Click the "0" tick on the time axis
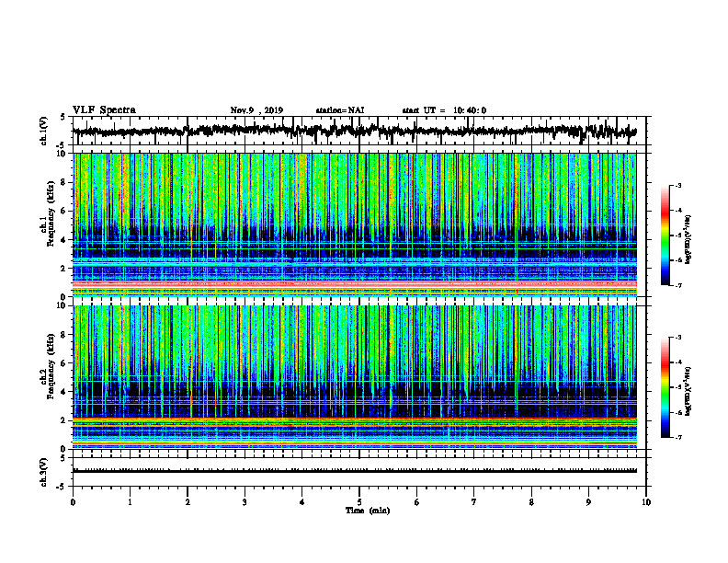This screenshot has width=728, height=563. tap(73, 502)
